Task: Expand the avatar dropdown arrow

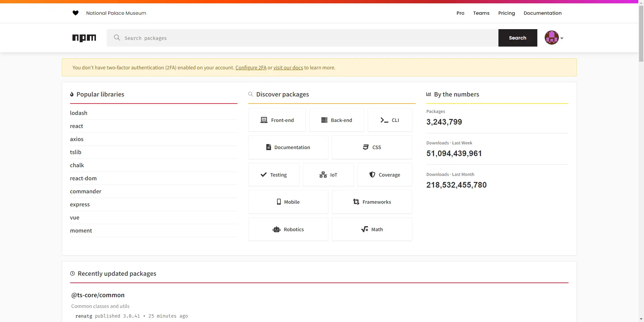Action: [x=562, y=38]
